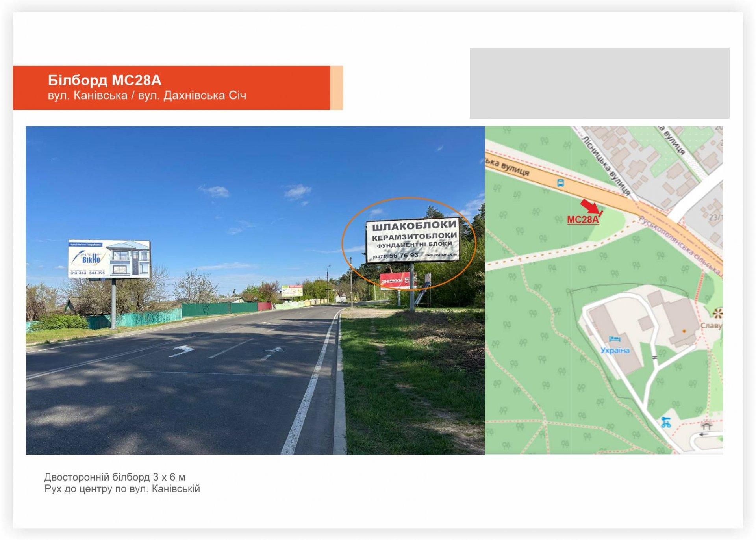
Task: Click the red Знижки banner below the billboard
Action: pos(394,281)
